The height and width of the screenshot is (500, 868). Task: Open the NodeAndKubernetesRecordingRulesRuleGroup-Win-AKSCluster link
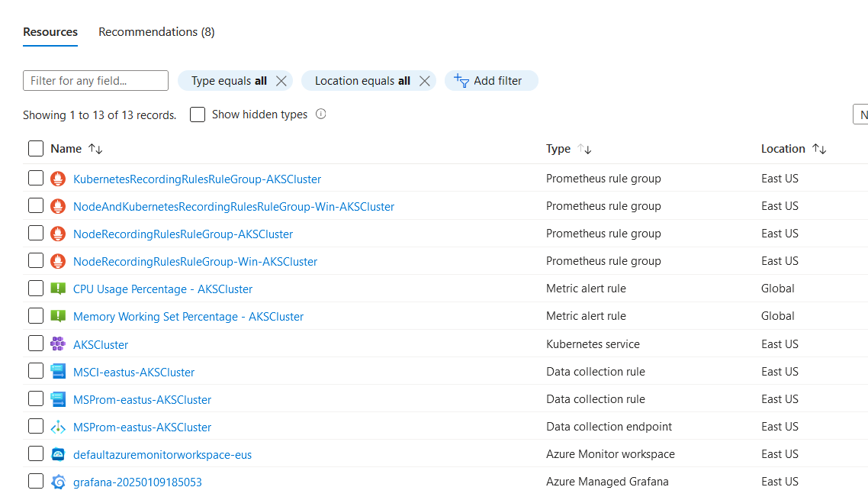click(233, 207)
